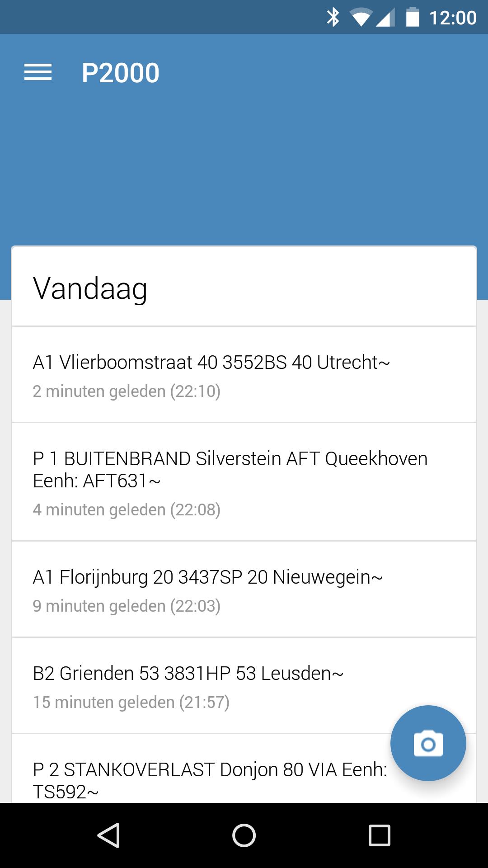
Task: Tap the battery status icon
Action: coord(413,17)
